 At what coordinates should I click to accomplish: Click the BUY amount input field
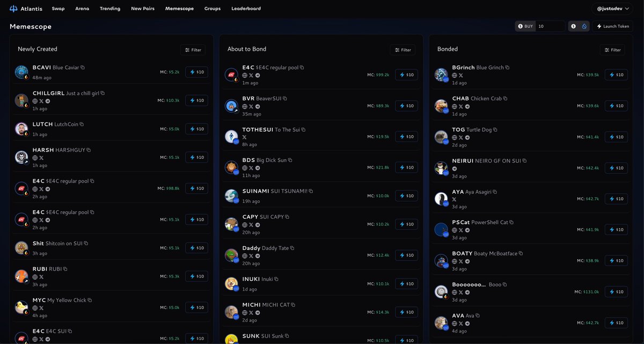click(x=550, y=26)
